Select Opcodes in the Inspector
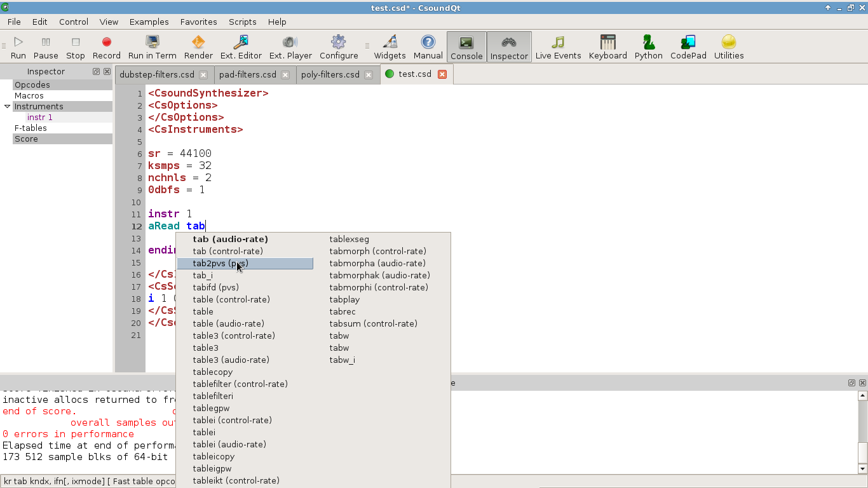The height and width of the screenshot is (488, 868). click(62, 85)
